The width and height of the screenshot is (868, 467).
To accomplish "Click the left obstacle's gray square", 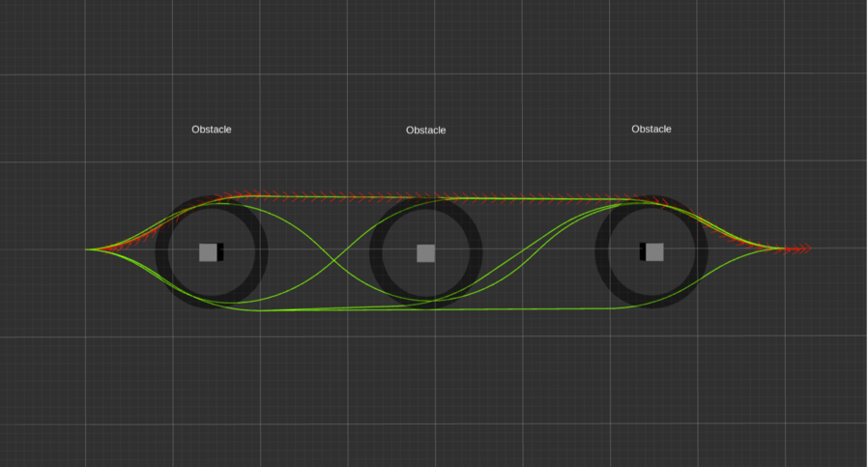I will point(208,252).
